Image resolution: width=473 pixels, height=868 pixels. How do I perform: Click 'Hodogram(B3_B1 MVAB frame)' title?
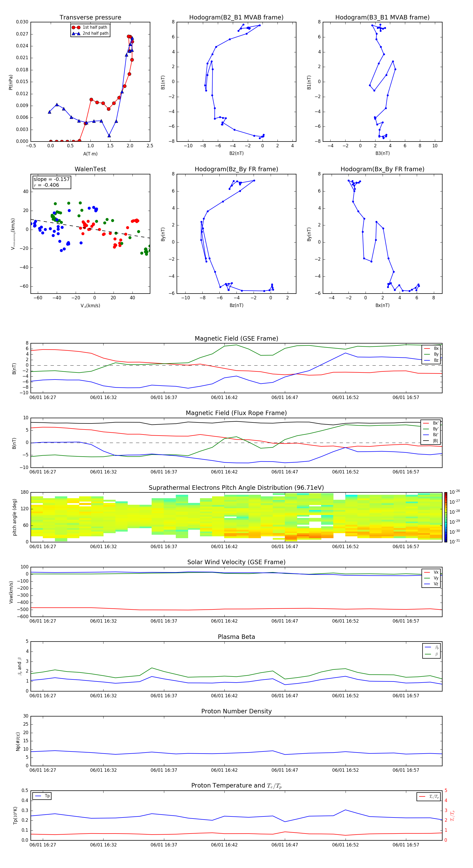[x=382, y=18]
